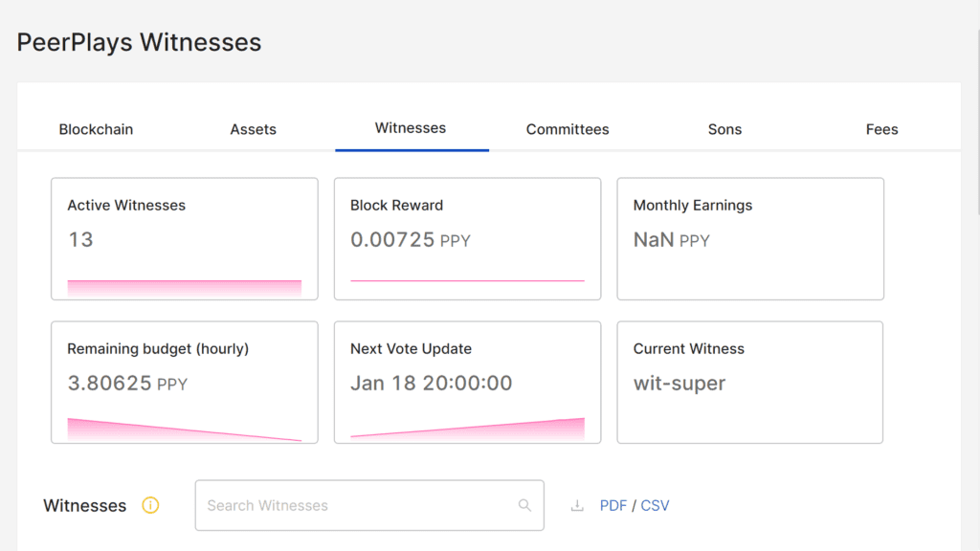The width and height of the screenshot is (980, 551).
Task: Click the Active Witnesses value 13
Action: click(x=80, y=239)
